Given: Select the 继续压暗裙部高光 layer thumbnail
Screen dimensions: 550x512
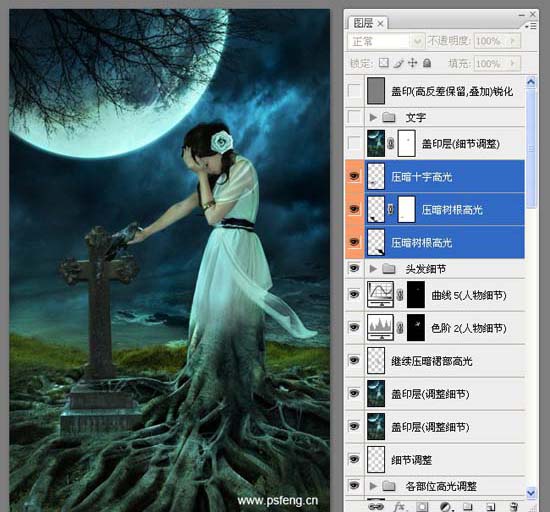Looking at the screenshot, I should pyautogui.click(x=376, y=361).
